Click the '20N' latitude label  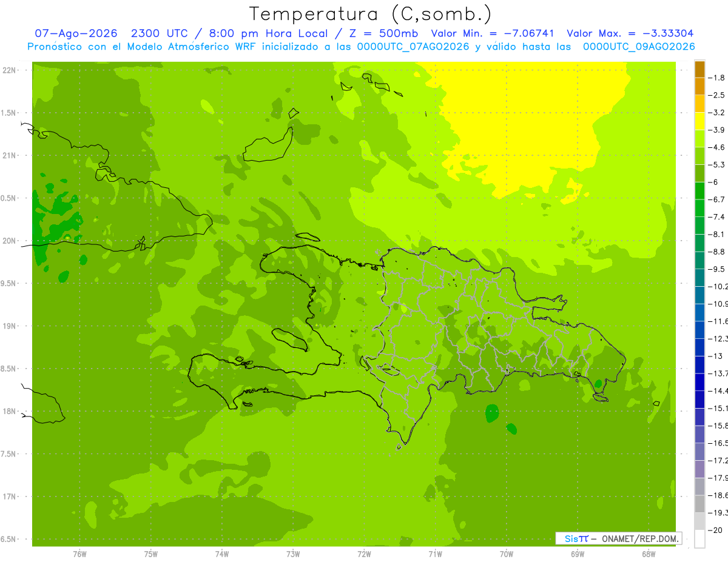9,241
